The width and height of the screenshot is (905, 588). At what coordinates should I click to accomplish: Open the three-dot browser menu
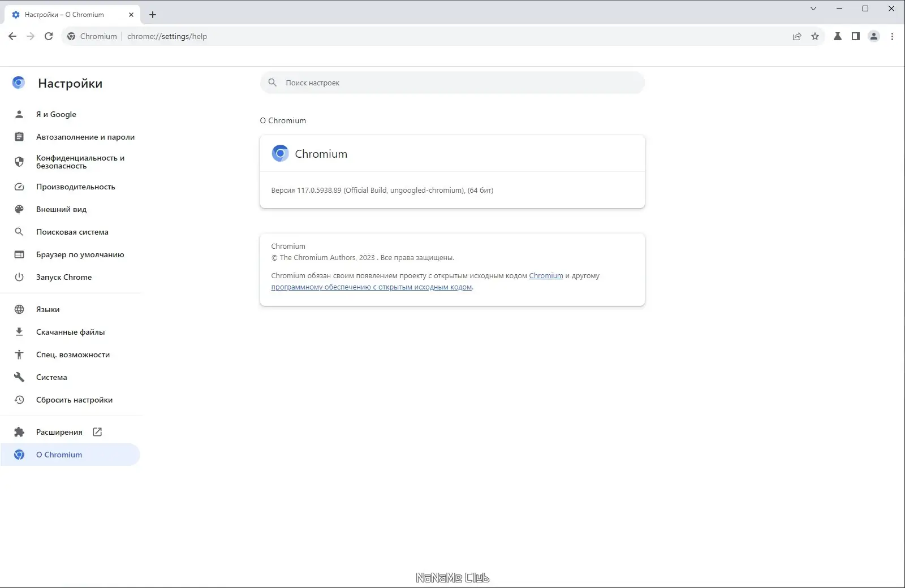click(892, 36)
